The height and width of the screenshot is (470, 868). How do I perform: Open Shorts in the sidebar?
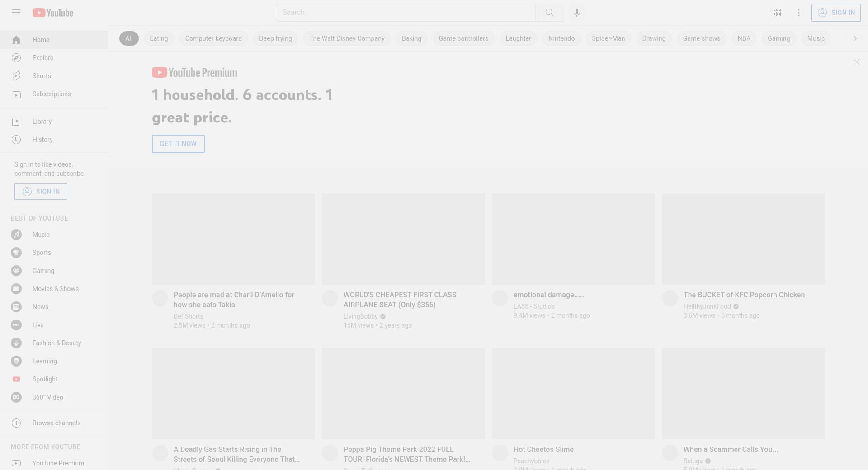click(54, 76)
